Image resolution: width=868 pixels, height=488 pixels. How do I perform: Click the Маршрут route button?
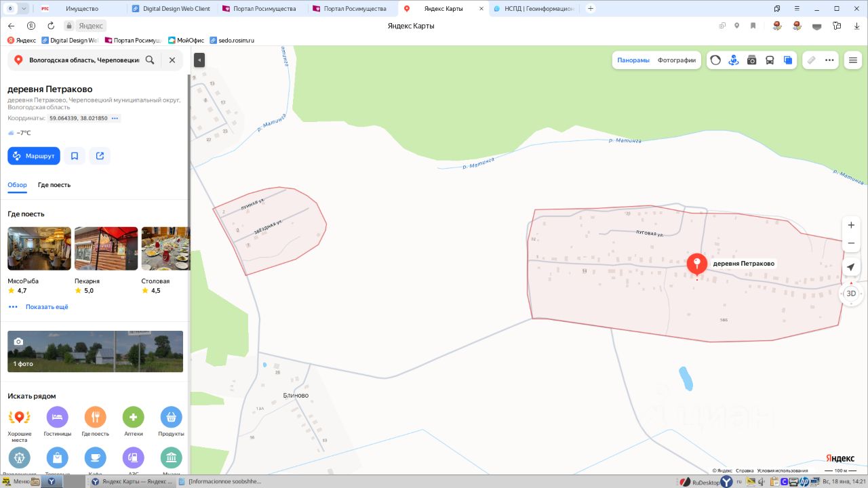(34, 156)
